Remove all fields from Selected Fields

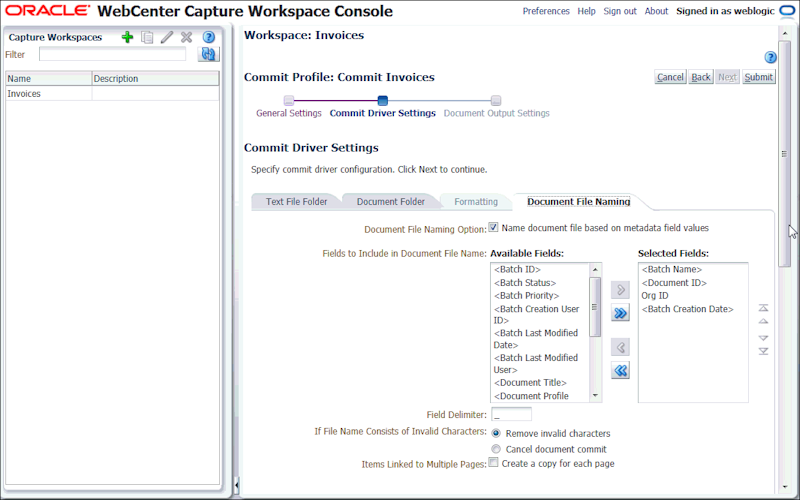point(620,370)
